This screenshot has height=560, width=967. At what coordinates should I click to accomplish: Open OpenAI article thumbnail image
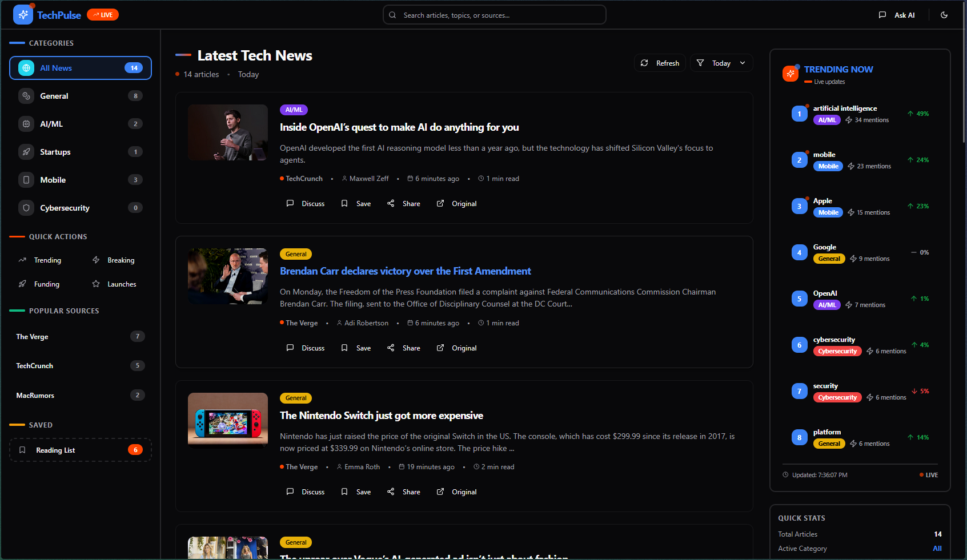(x=228, y=132)
